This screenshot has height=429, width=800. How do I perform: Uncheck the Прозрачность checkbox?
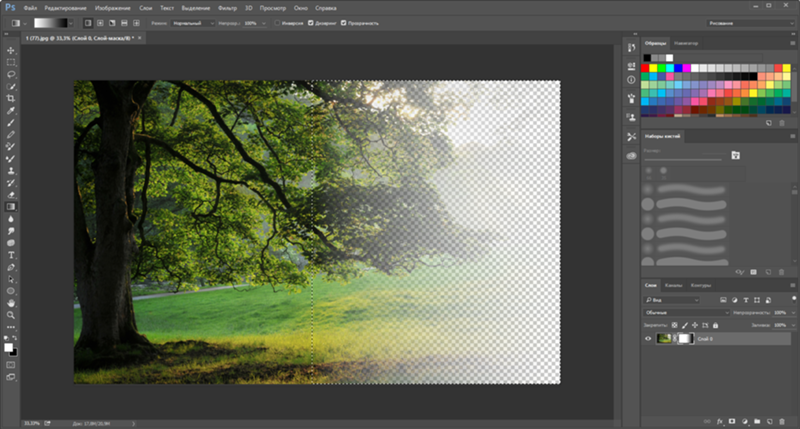click(x=344, y=21)
